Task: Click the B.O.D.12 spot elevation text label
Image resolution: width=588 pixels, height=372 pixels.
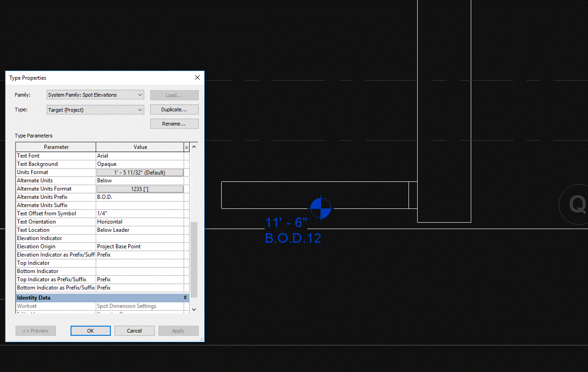Action: [x=293, y=238]
